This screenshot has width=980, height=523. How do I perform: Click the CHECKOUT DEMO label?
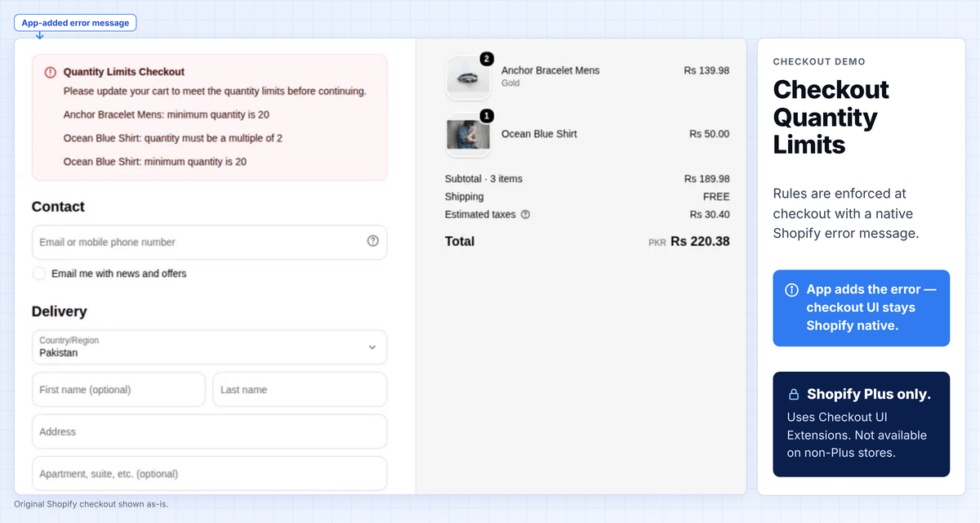[x=819, y=62]
